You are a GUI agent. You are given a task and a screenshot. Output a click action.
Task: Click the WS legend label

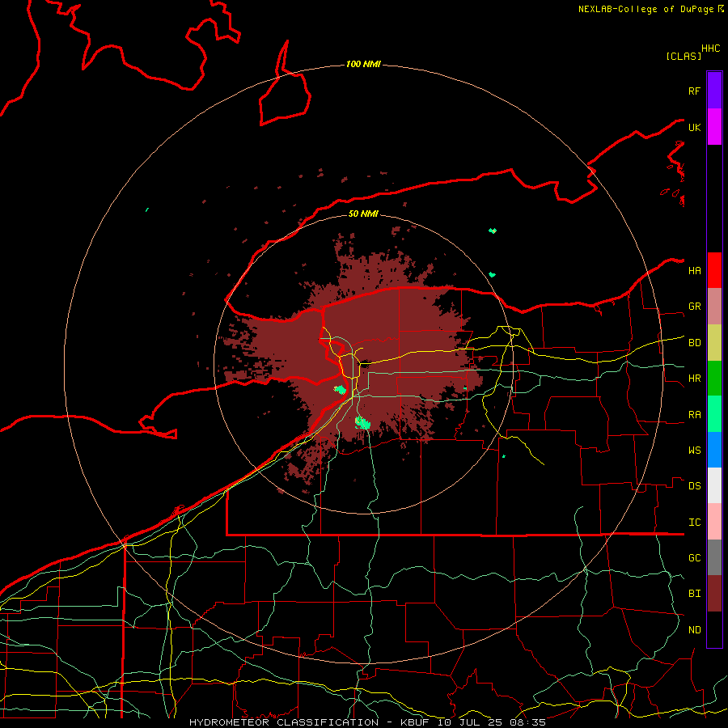(694, 450)
